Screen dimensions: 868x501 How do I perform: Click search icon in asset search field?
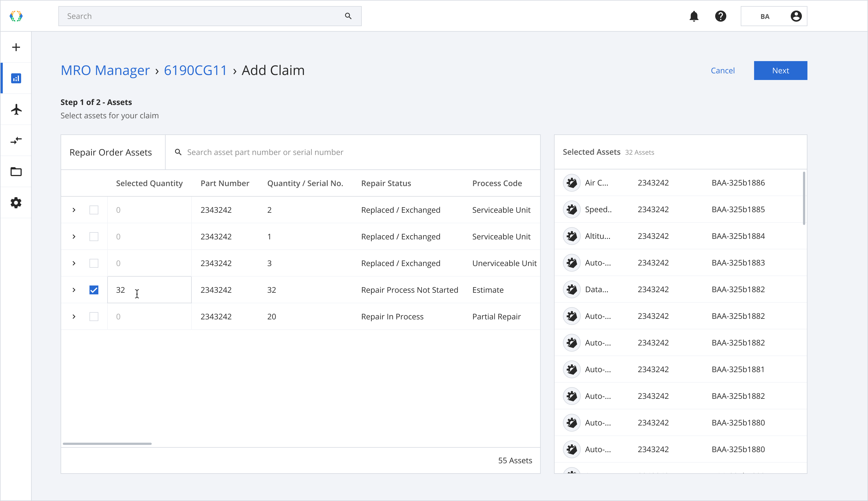click(x=178, y=152)
